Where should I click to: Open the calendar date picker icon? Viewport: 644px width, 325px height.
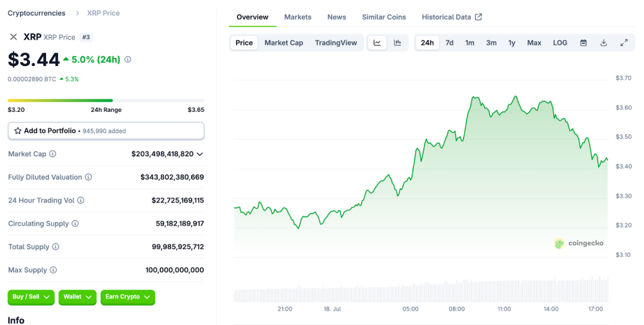583,43
